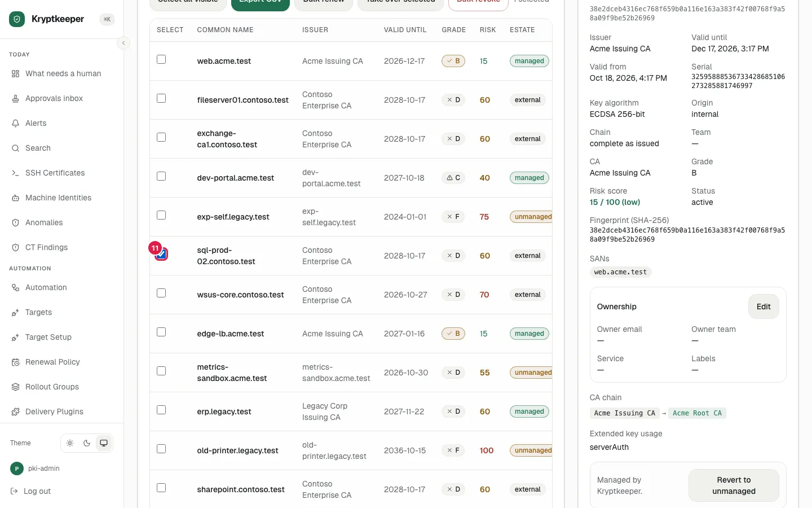Click the ⌘K command palette shortcut
The height and width of the screenshot is (508, 812).
[107, 19]
